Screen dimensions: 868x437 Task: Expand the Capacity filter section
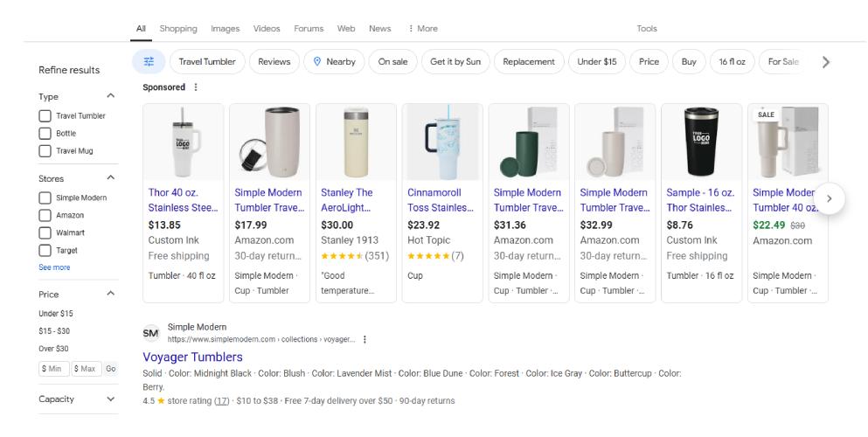(x=110, y=399)
